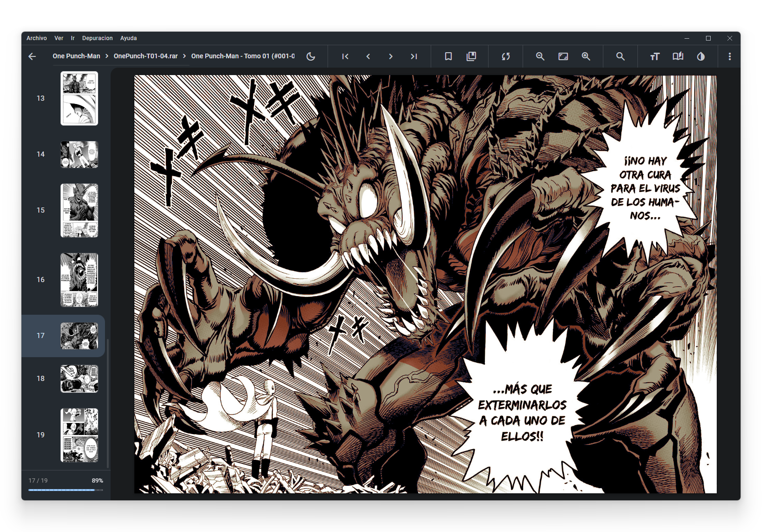
Task: Switch to two-page book view
Action: [678, 56]
